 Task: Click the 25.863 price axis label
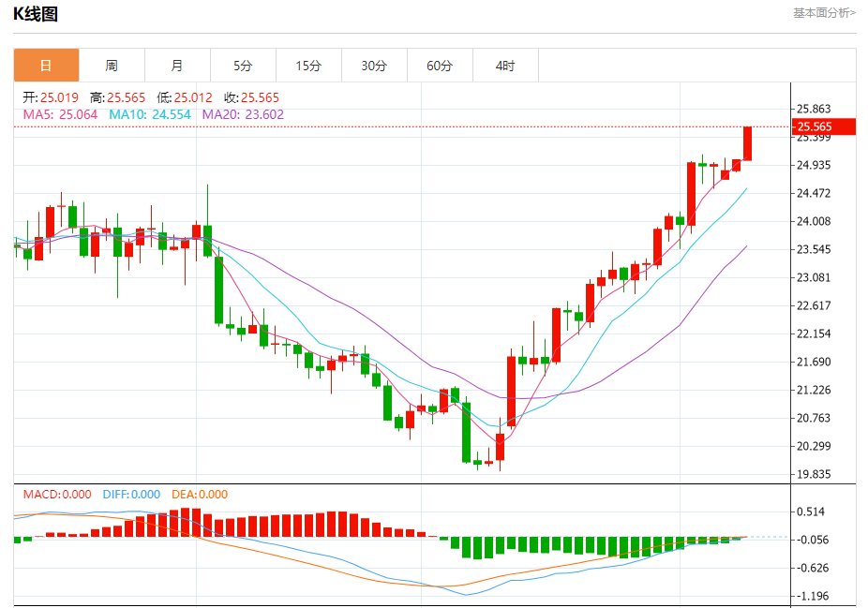[x=814, y=109]
